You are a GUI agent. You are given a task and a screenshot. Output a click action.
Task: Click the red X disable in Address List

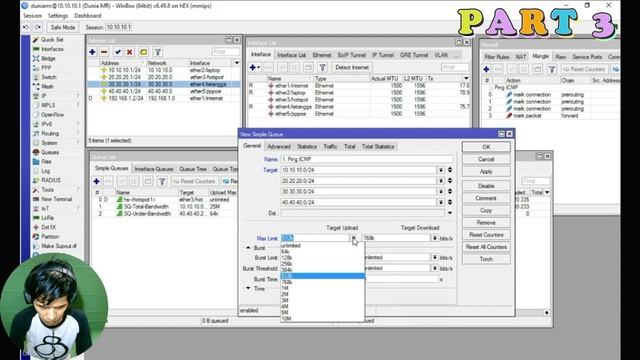pyautogui.click(x=129, y=52)
